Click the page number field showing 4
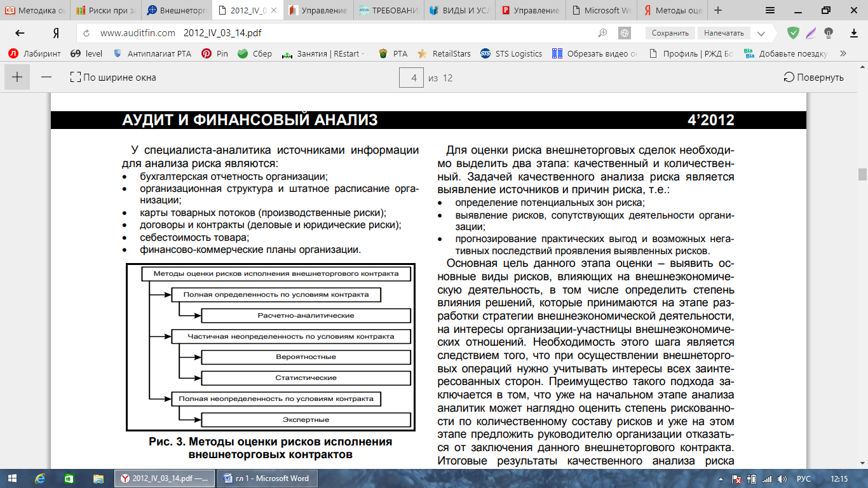868x488 pixels. (411, 78)
